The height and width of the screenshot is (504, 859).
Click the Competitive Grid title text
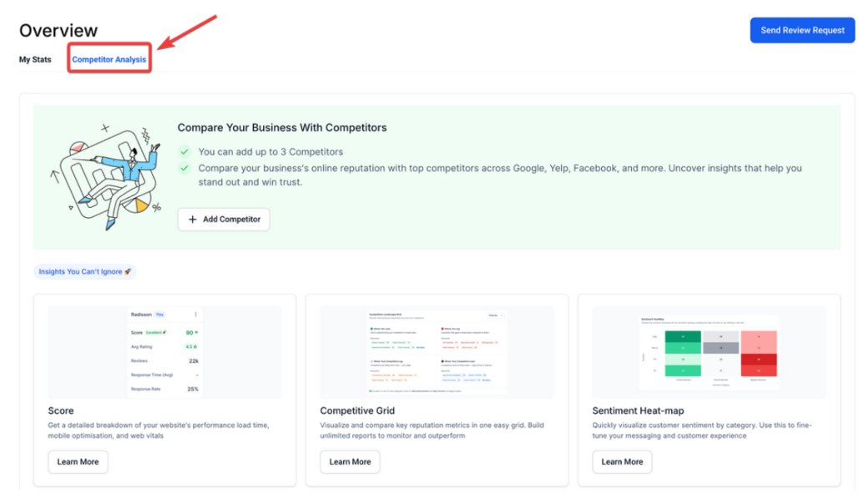click(x=357, y=411)
